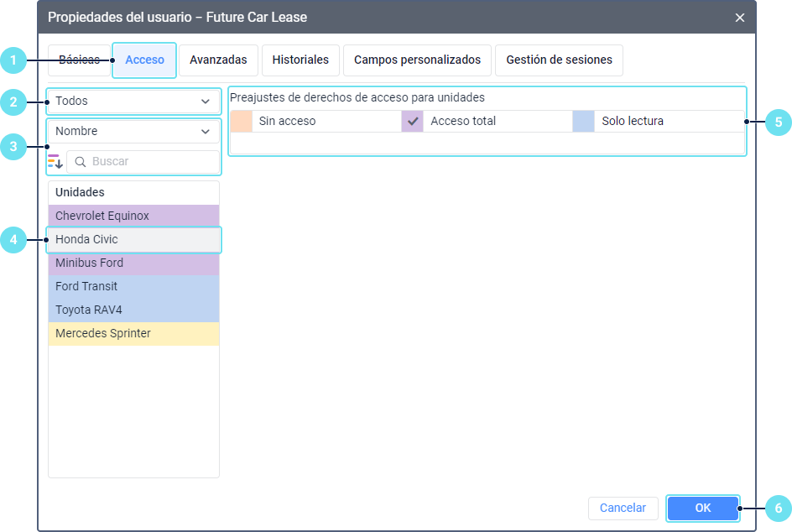792x532 pixels.
Task: Click the Cancelar button
Action: pyautogui.click(x=623, y=508)
